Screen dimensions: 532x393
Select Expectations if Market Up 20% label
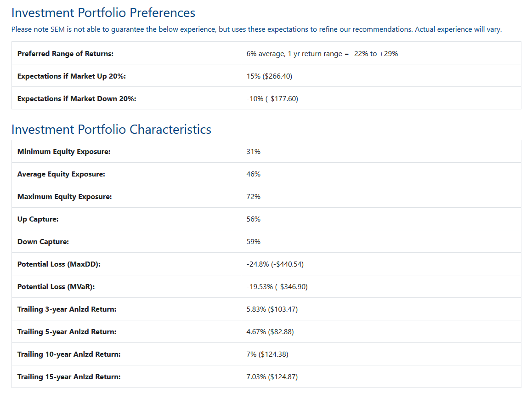pos(72,76)
